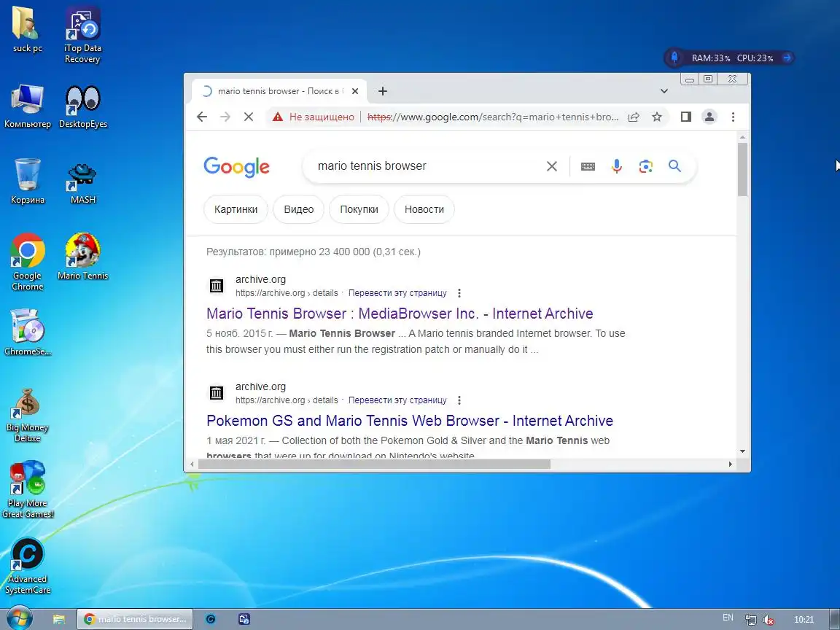Open options dots for first search result

point(459,293)
